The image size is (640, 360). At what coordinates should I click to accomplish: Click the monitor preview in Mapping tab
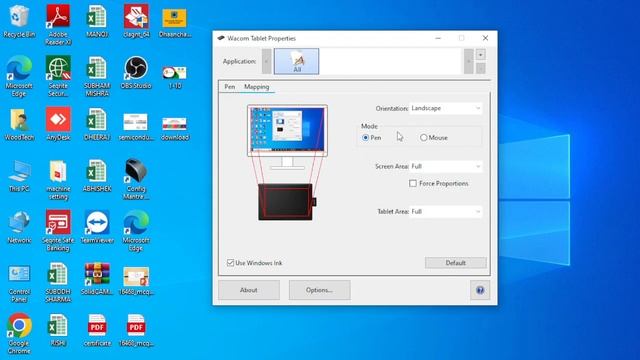click(x=287, y=131)
